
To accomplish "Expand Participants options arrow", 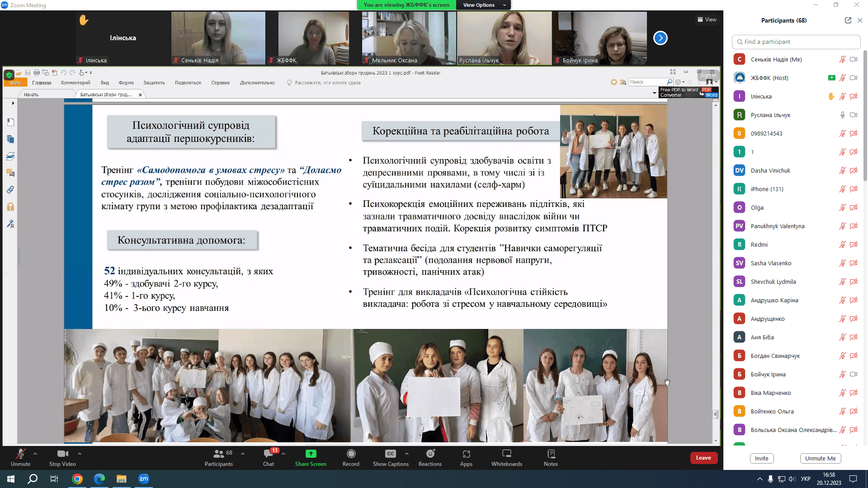I will tap(243, 453).
